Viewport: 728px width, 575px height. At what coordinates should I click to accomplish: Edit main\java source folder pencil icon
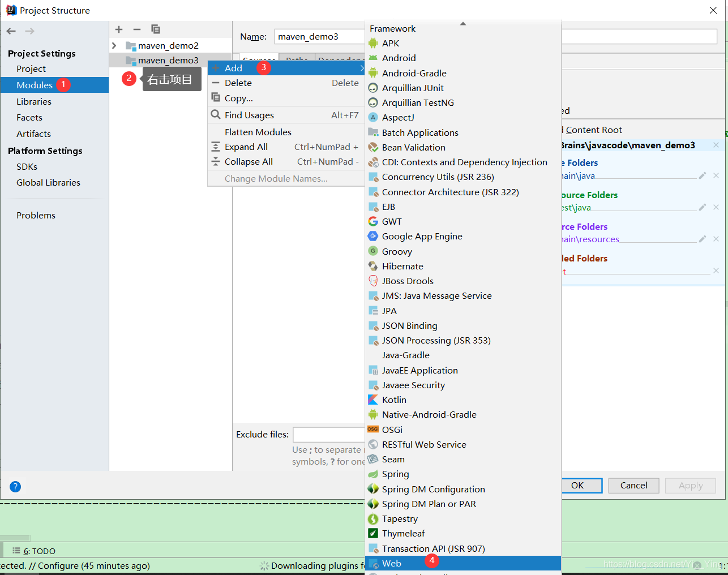pos(703,175)
